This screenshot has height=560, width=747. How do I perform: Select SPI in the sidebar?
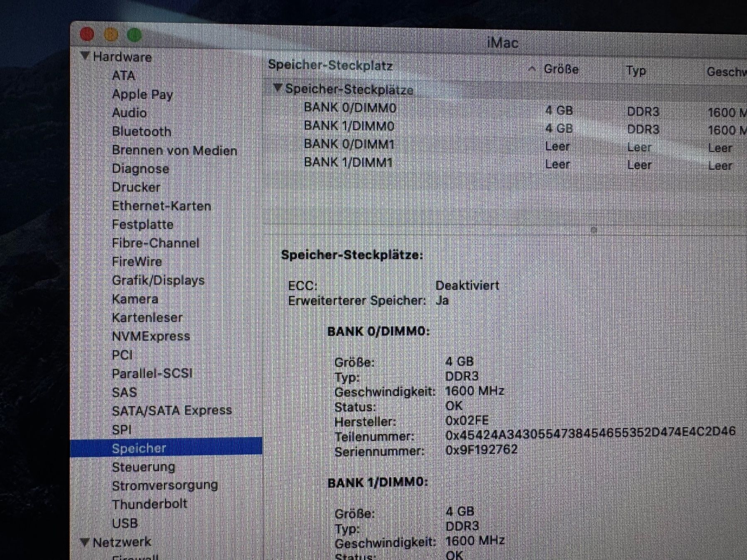(x=122, y=429)
